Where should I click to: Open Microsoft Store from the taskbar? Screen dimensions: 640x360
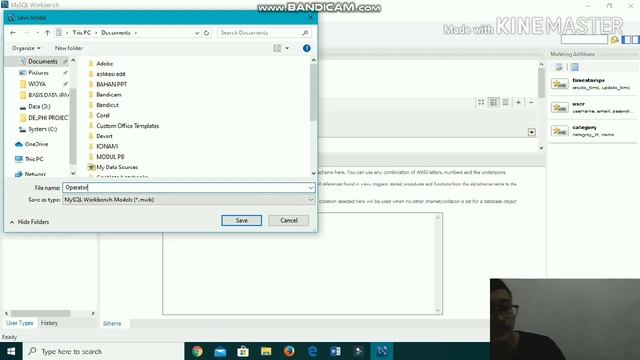coord(243,351)
